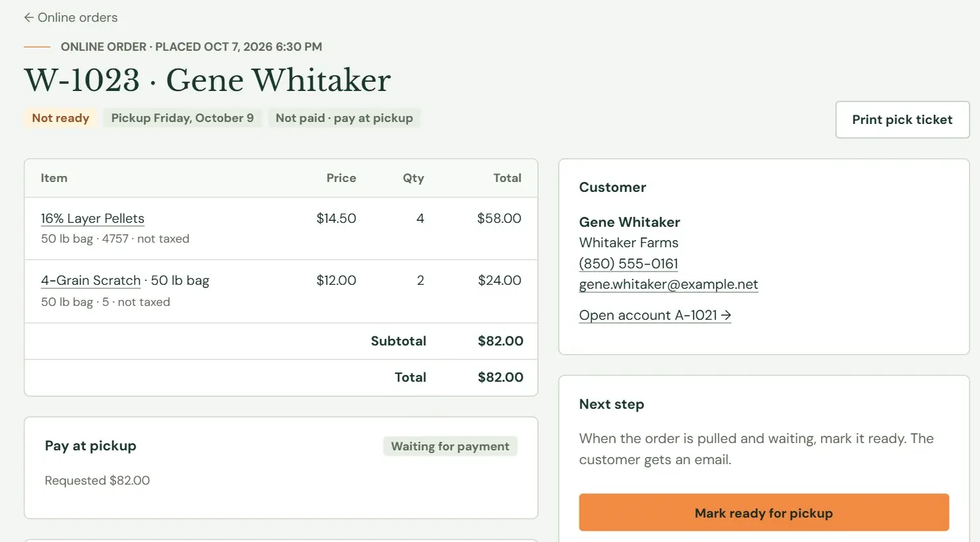Click the $12.00 price for 4-Grain Scratch

tap(336, 280)
